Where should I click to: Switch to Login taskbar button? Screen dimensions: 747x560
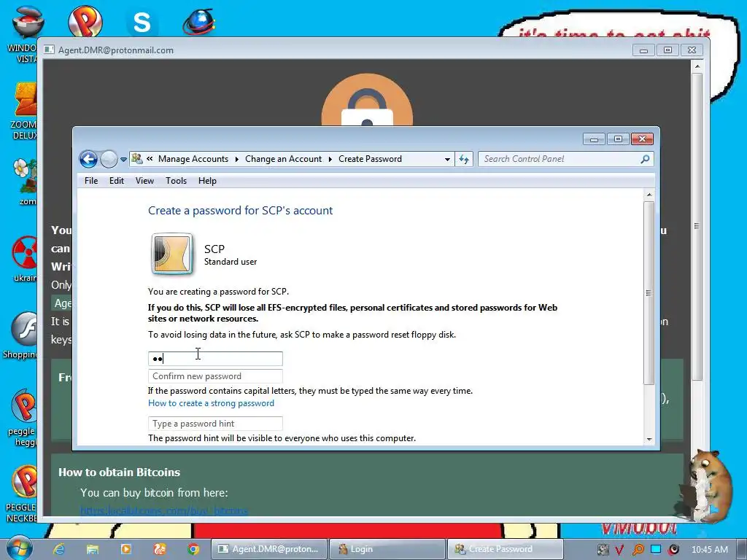click(387, 549)
